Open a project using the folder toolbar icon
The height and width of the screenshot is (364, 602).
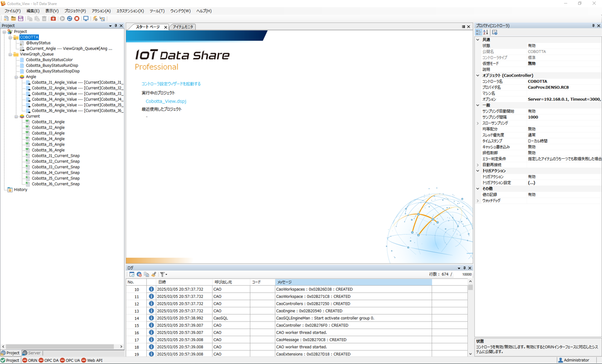tap(13, 19)
